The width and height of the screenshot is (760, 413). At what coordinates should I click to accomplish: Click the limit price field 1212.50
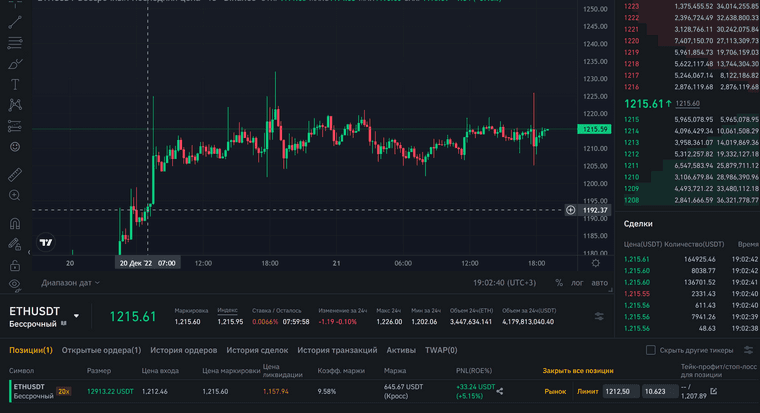pos(620,391)
